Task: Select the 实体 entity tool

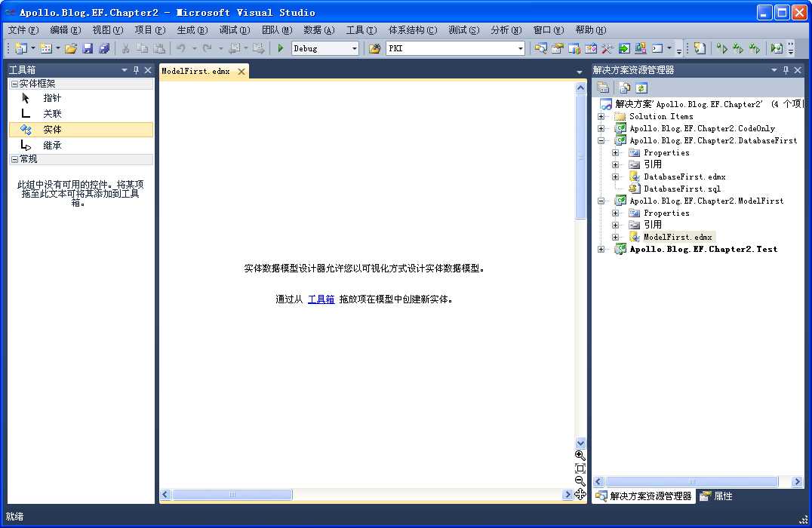Action: (81, 130)
